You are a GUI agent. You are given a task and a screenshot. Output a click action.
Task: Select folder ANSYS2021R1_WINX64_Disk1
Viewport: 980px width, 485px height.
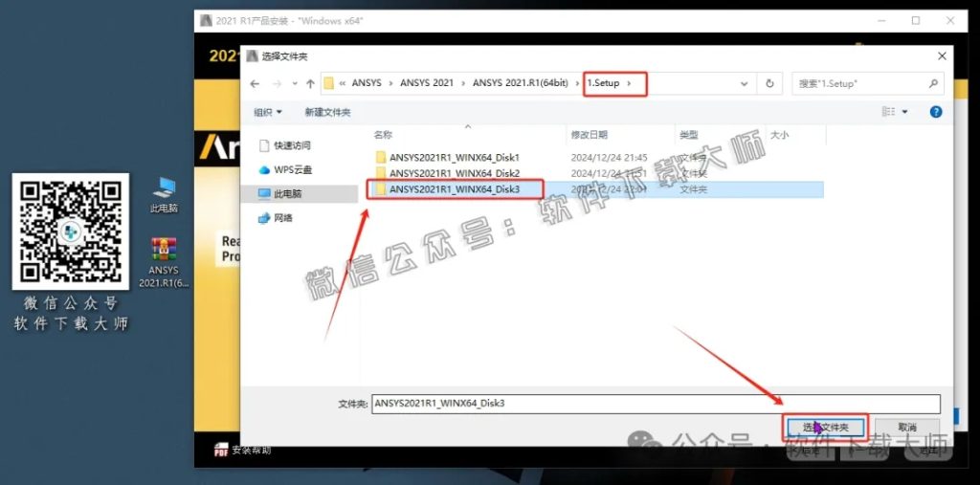tap(455, 158)
